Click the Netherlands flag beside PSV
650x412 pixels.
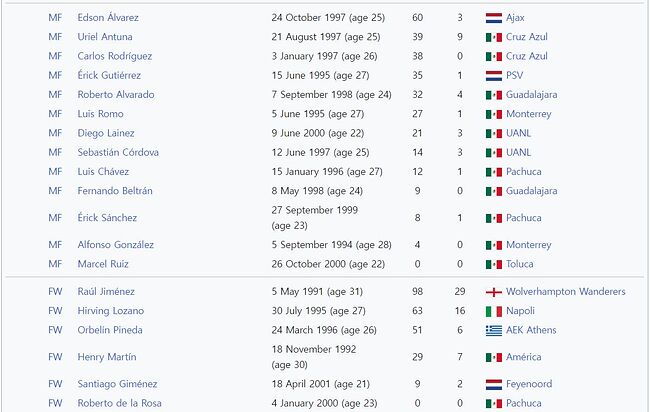[494, 76]
